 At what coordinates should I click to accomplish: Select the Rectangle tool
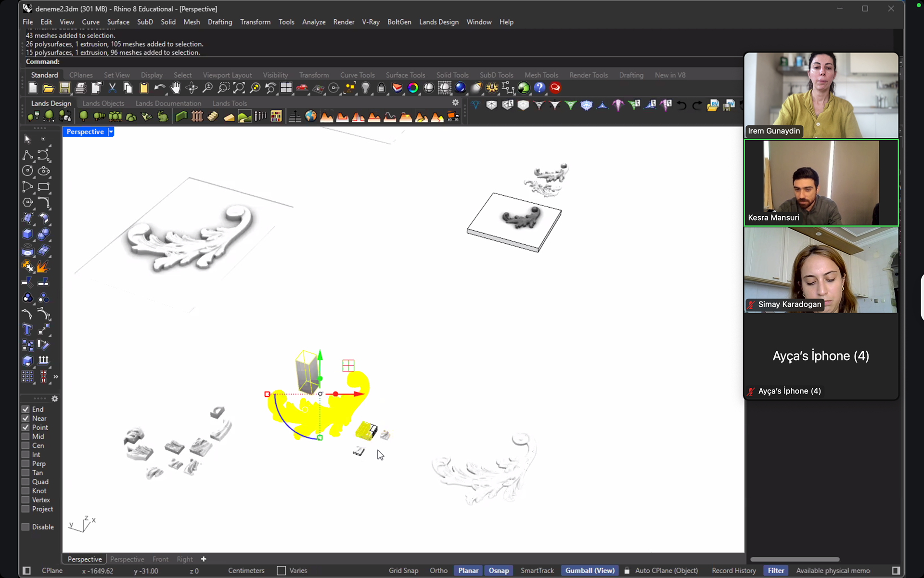[44, 186]
